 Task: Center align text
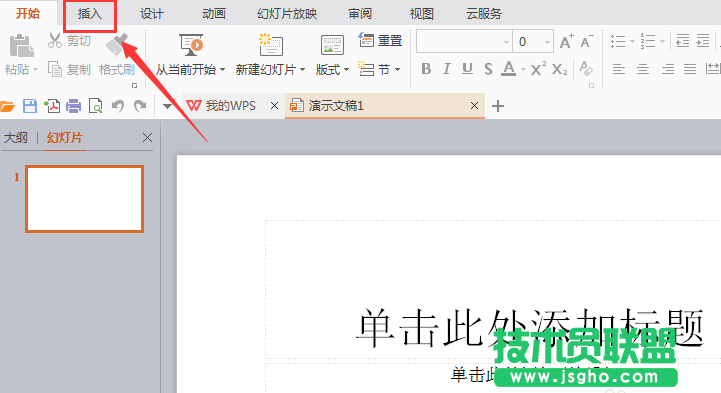coord(643,69)
